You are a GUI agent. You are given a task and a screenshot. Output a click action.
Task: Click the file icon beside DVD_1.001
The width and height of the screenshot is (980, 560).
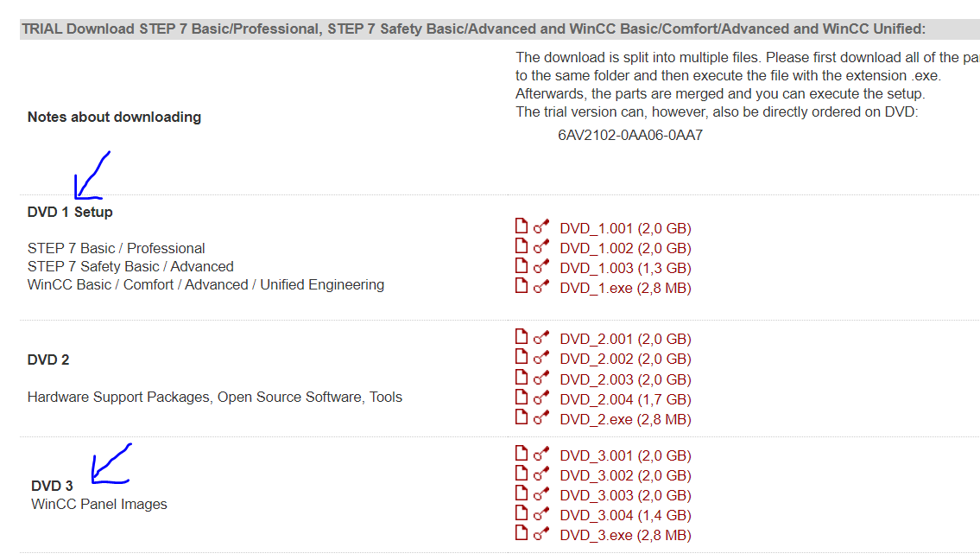[x=521, y=226]
